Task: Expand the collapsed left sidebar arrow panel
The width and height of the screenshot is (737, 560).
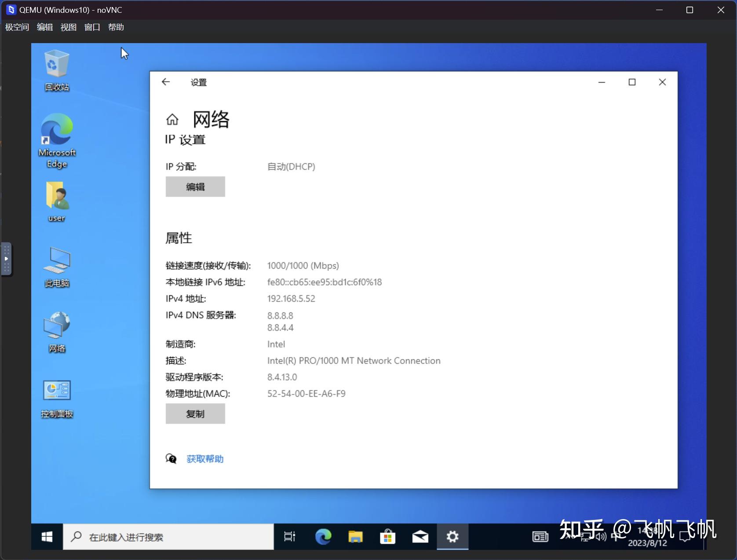Action: point(6,259)
